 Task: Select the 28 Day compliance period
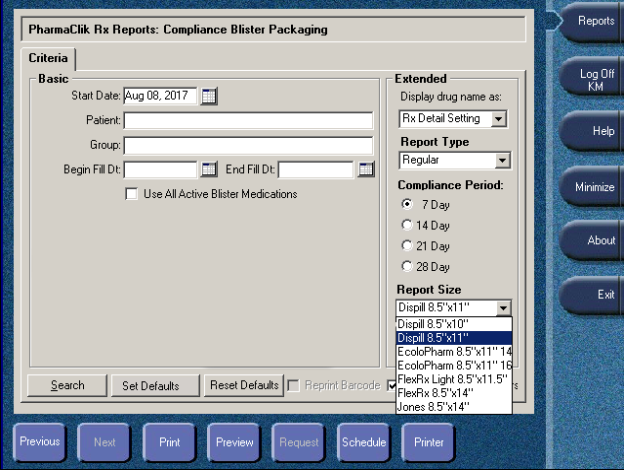coord(407,266)
